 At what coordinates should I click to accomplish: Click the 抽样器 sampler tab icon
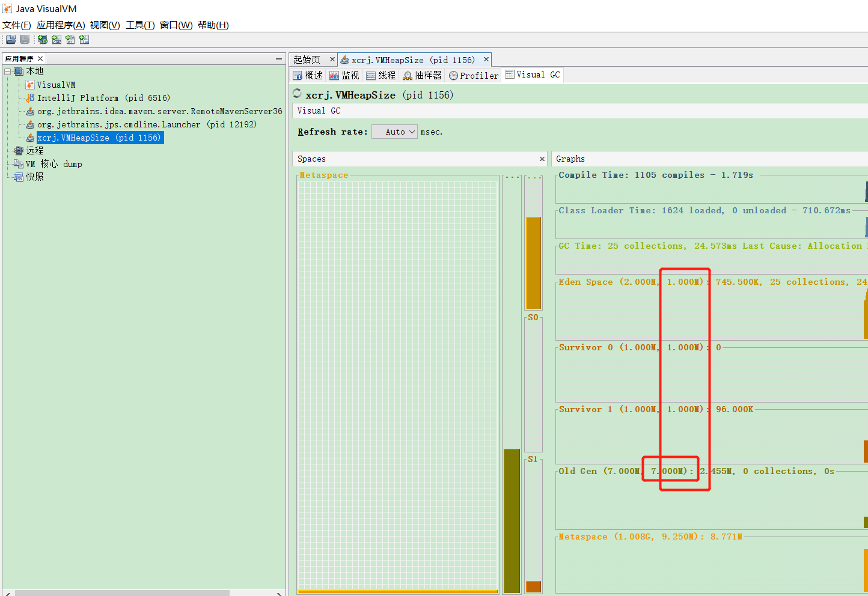[408, 76]
